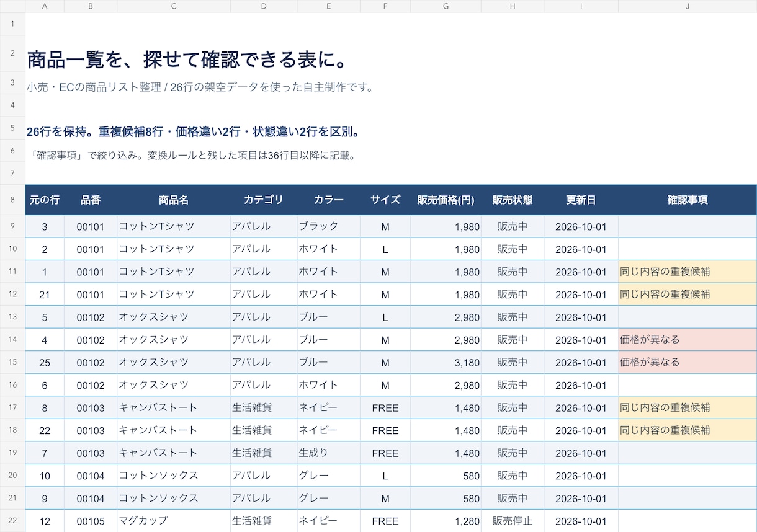
Task: Click 元の行 value 21 in row 12
Action: (45, 295)
